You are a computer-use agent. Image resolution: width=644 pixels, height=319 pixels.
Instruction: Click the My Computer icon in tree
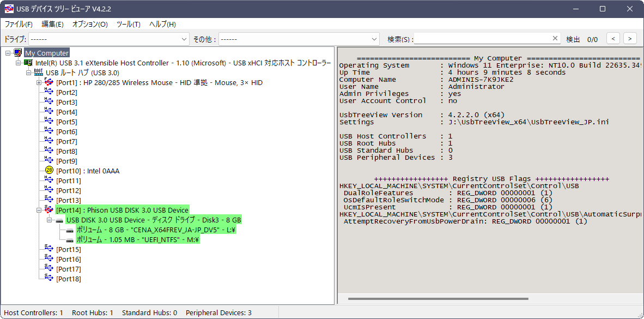point(18,53)
